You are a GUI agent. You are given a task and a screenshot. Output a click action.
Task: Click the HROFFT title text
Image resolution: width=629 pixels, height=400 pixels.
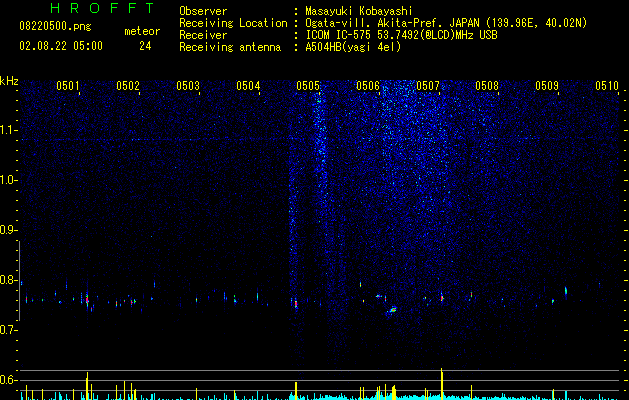102,8
